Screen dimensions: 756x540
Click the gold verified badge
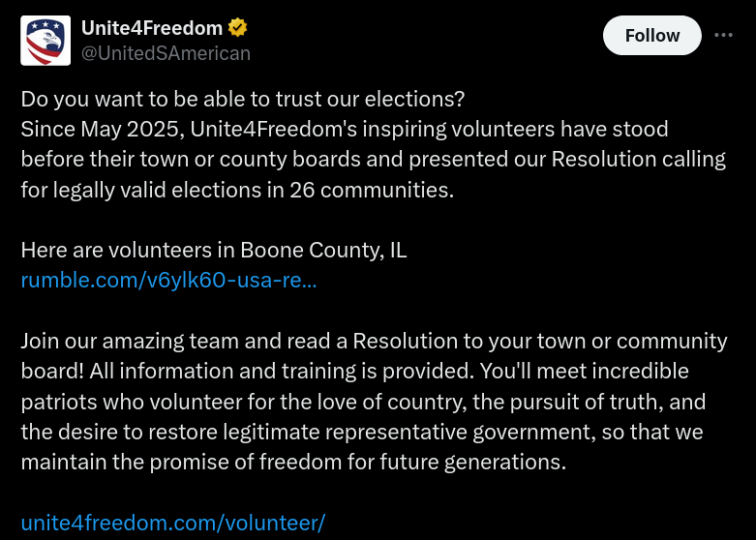tap(237, 29)
